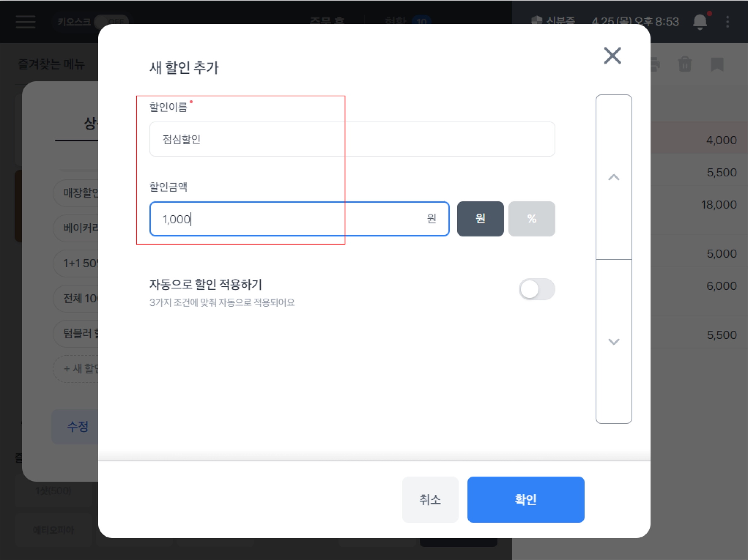Click the up chevron scroll arrow

click(614, 177)
